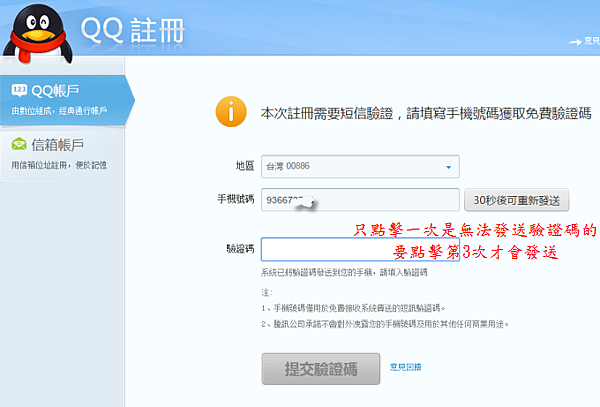Screen dimensions: 600x407
Task: Click the QQ 註冊 header title
Action: coord(132,31)
